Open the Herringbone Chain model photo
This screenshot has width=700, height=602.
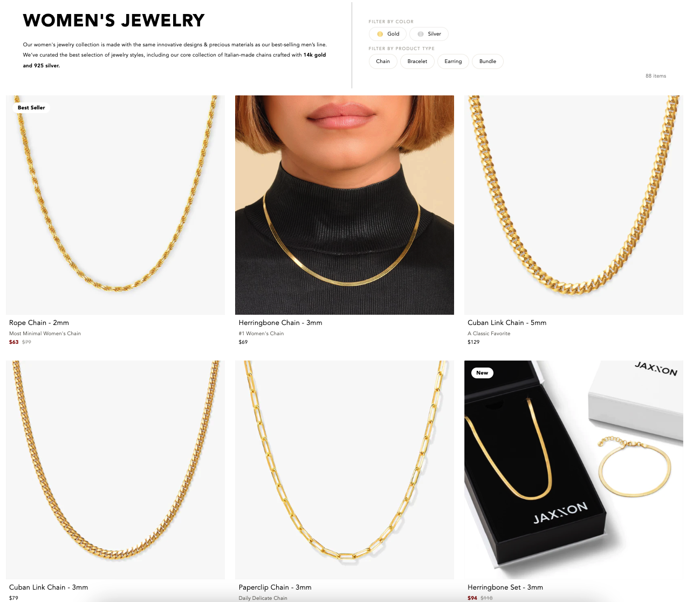click(x=345, y=205)
